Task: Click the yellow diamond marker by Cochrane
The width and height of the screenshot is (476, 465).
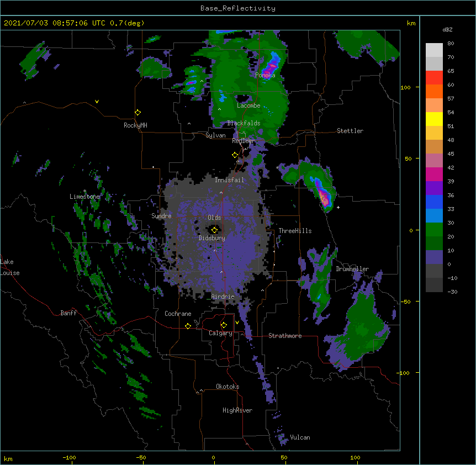Action: [x=188, y=326]
